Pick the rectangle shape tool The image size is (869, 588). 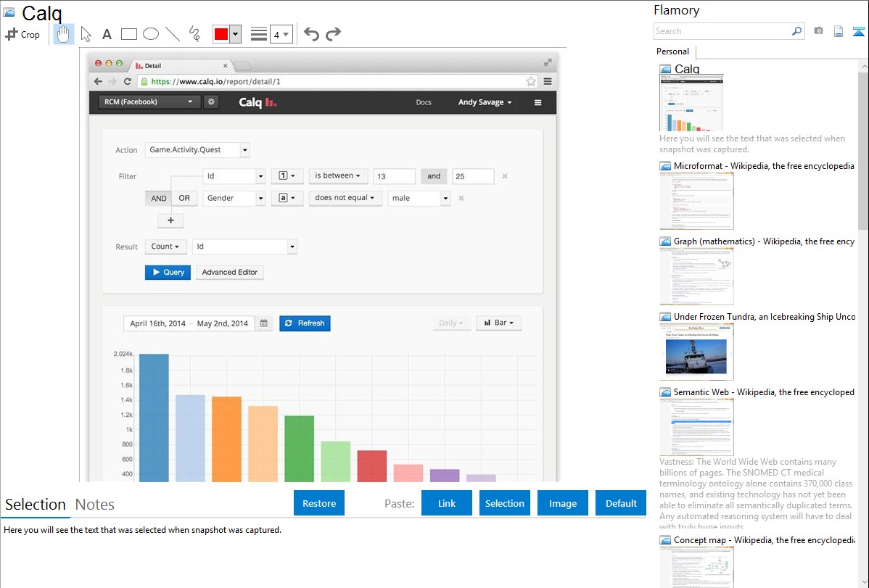coord(128,34)
